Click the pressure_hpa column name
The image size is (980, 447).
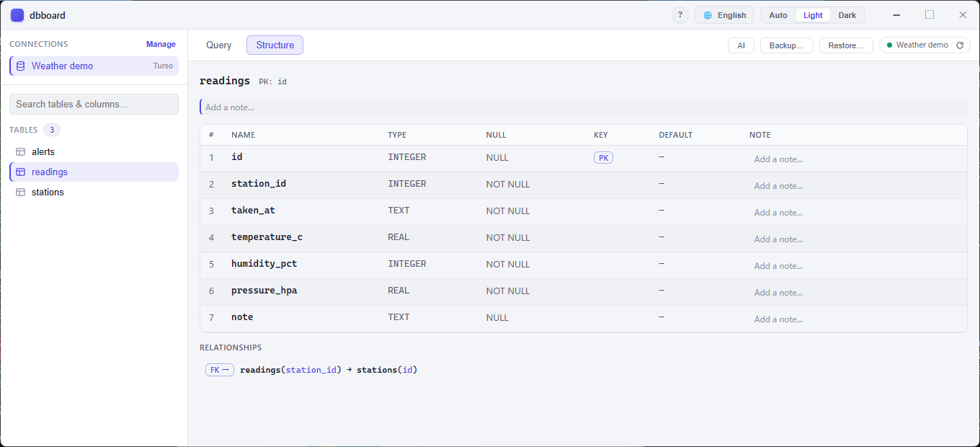coord(264,291)
